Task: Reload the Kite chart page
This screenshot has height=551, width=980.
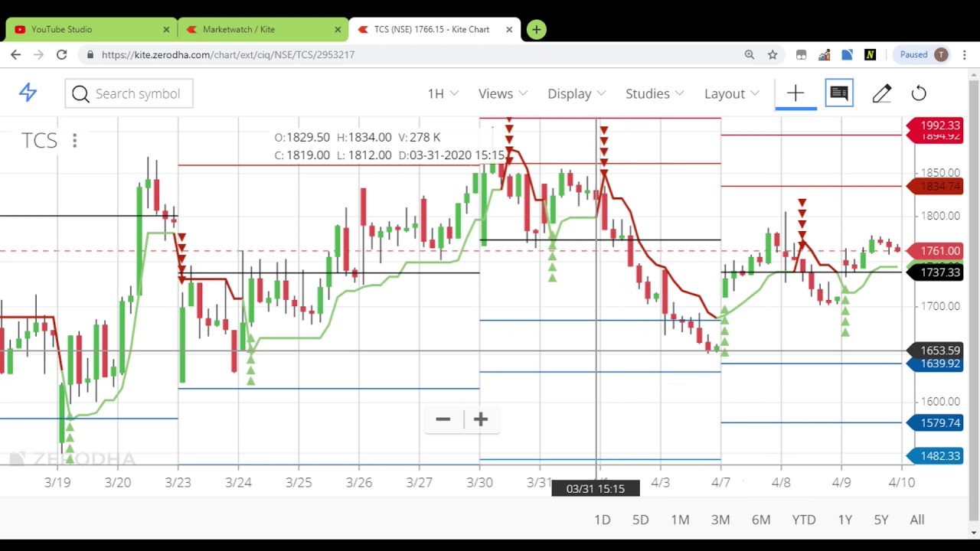Action: click(x=62, y=54)
